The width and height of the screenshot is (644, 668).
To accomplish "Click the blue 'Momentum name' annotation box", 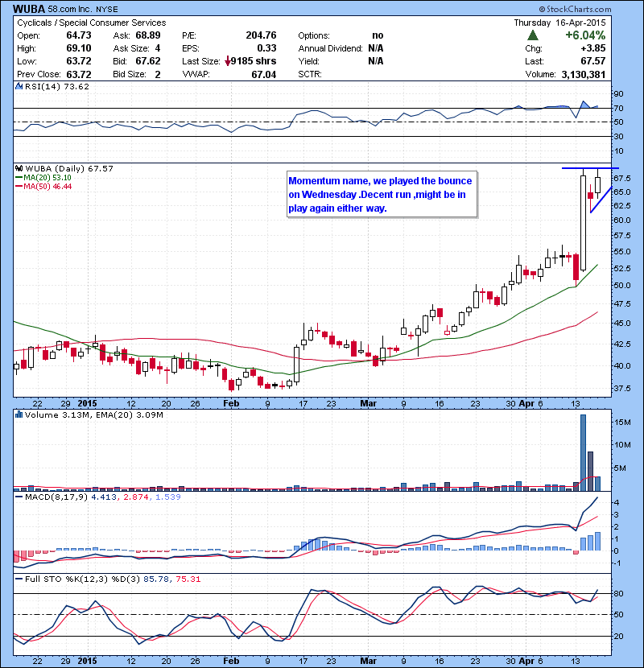I will (382, 195).
